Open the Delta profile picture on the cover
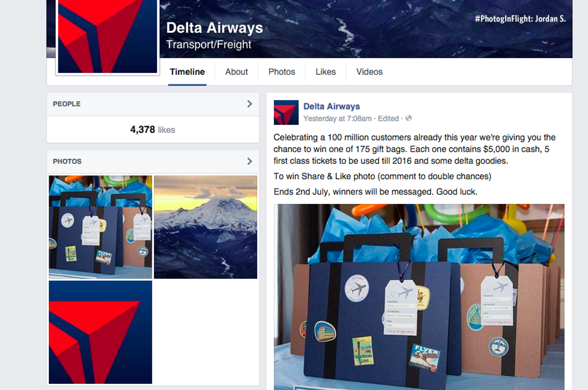This screenshot has width=588, height=390. (107, 36)
